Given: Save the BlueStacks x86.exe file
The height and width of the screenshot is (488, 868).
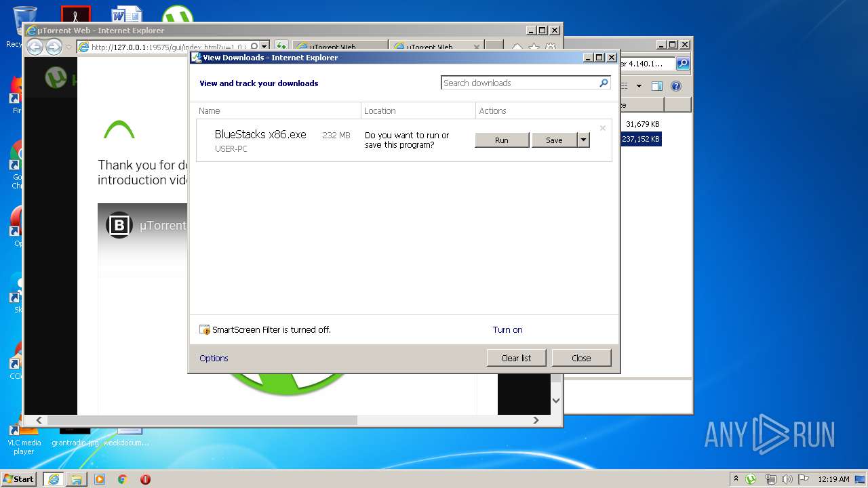Looking at the screenshot, I should 554,140.
